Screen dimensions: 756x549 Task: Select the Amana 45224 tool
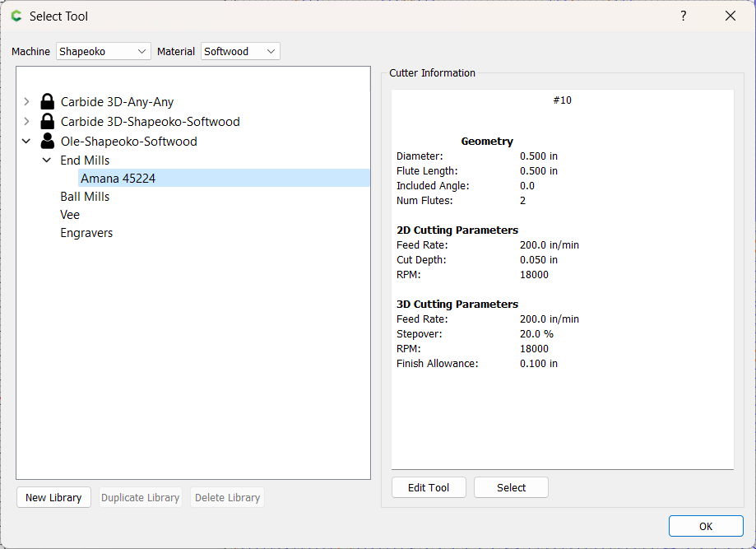118,179
